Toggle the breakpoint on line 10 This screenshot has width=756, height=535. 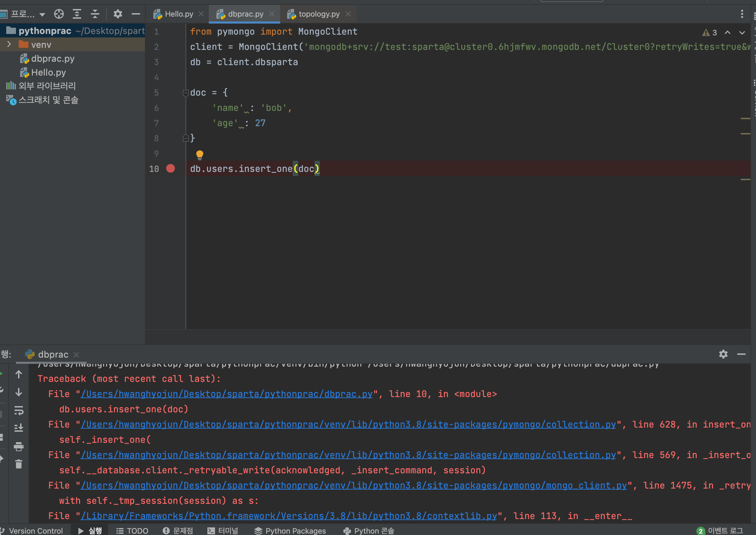[171, 168]
